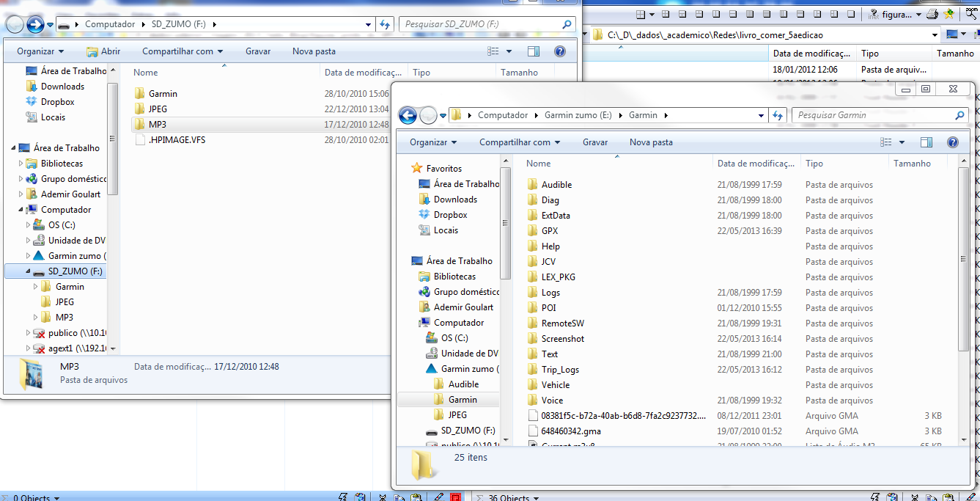
Task: Select the .HPIMAGE.VFS file
Action: [177, 140]
